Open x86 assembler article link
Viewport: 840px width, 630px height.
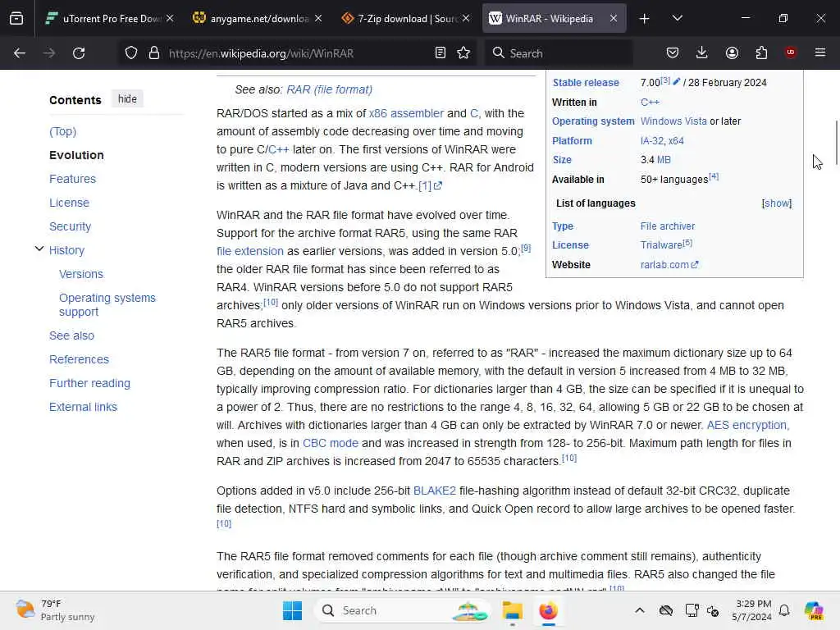click(x=406, y=113)
